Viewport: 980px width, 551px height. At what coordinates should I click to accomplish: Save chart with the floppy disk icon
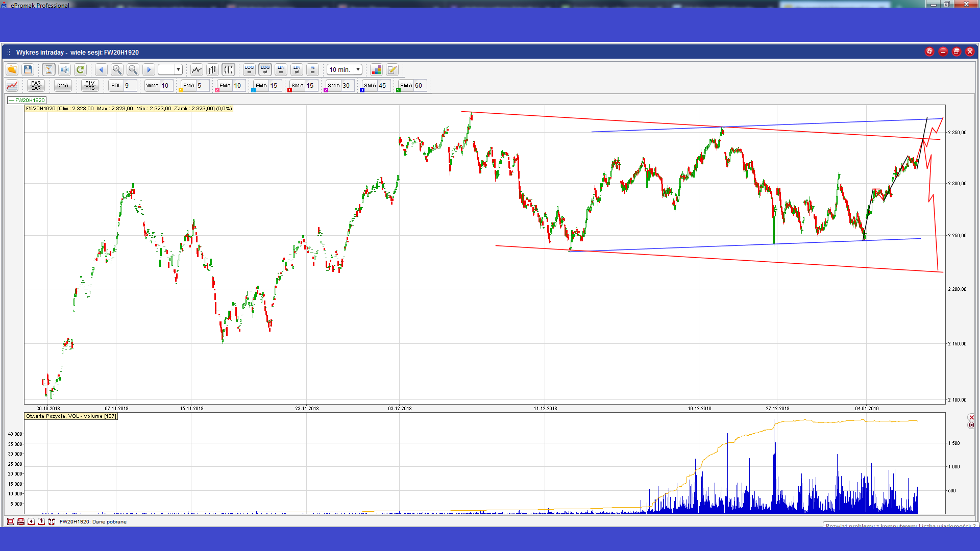(x=28, y=69)
